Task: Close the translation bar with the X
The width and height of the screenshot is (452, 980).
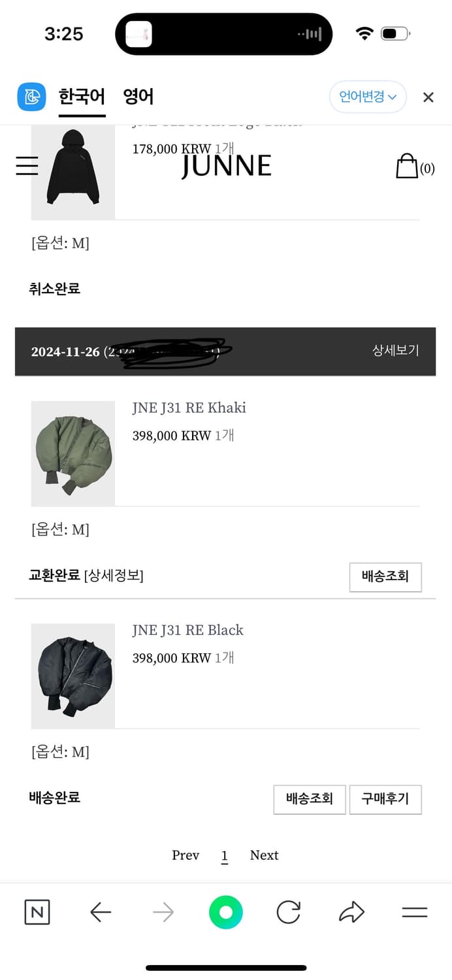Action: click(428, 97)
